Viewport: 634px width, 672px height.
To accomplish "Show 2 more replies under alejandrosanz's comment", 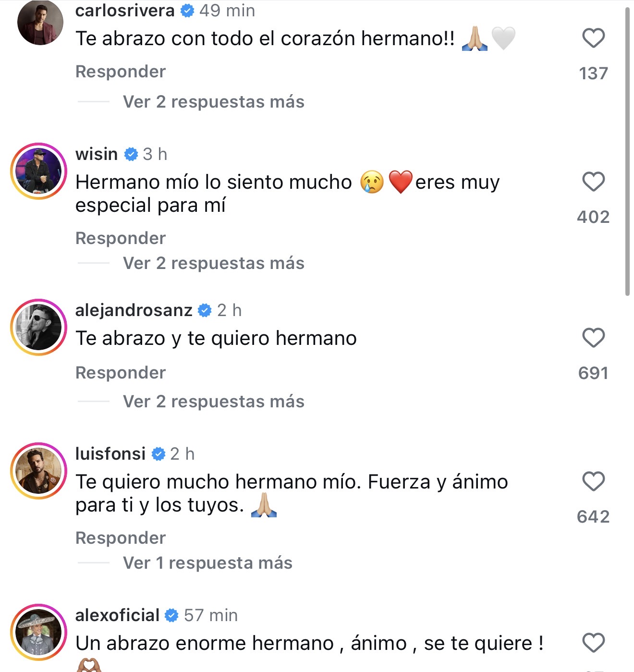I will point(213,402).
